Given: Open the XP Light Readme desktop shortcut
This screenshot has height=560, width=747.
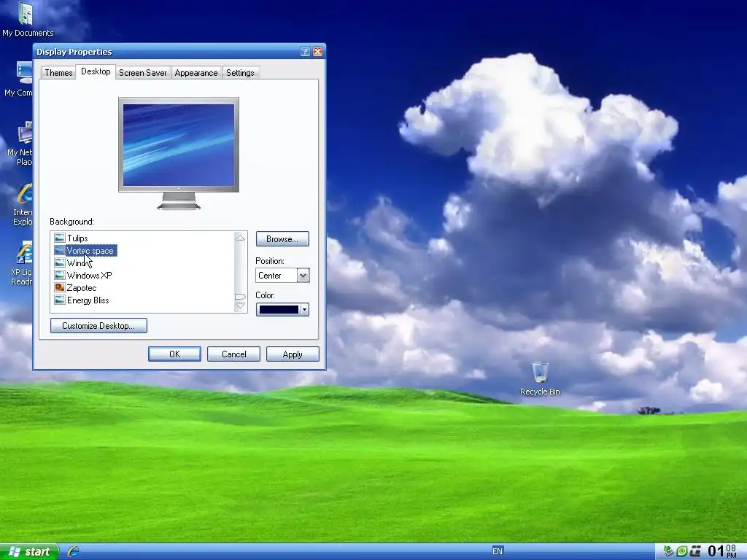Looking at the screenshot, I should [x=23, y=263].
